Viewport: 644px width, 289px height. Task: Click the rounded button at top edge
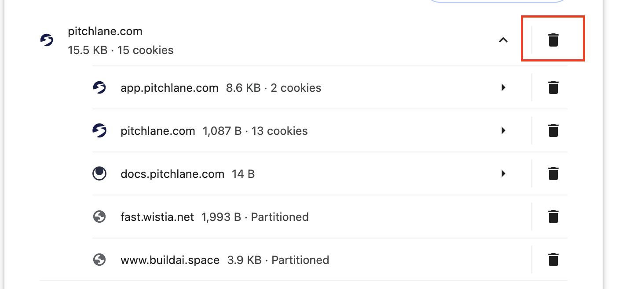(x=498, y=1)
